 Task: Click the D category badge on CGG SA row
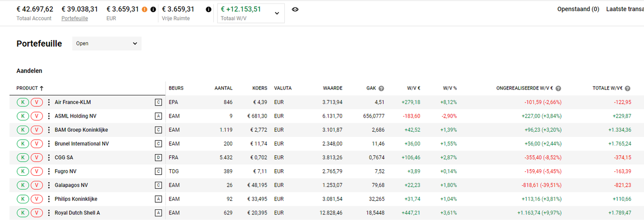[x=158, y=158]
